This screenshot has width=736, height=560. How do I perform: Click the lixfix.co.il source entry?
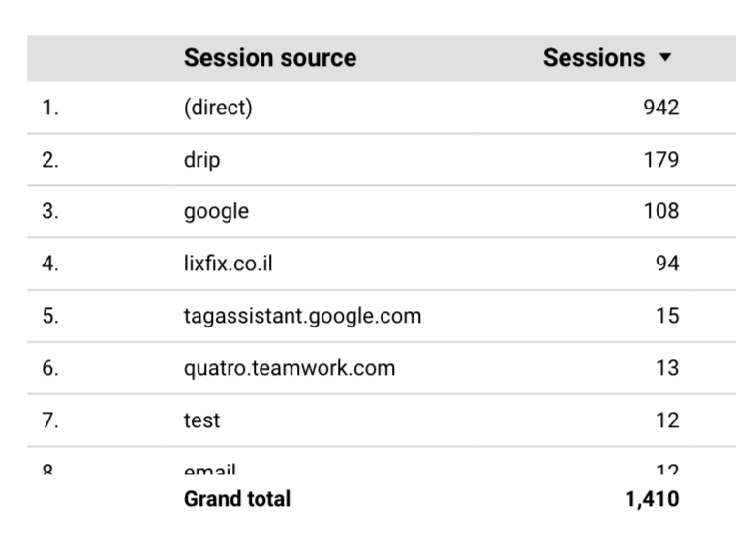(x=229, y=264)
